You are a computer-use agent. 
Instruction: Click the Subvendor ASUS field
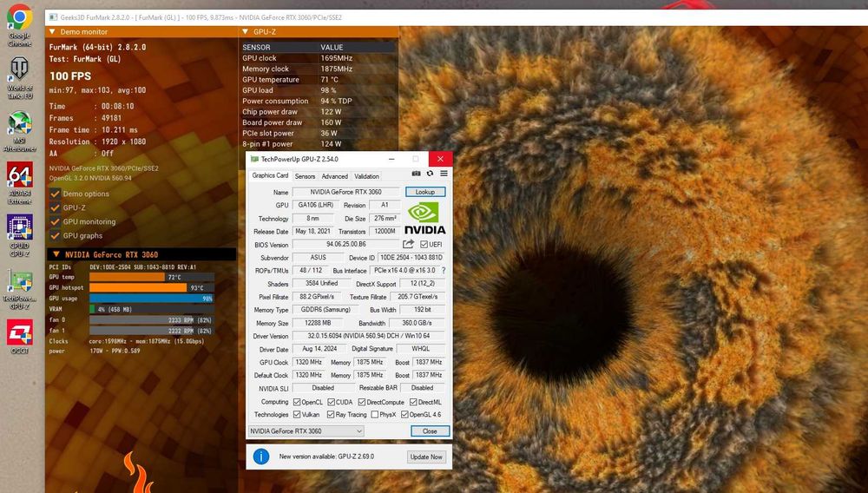tap(318, 257)
